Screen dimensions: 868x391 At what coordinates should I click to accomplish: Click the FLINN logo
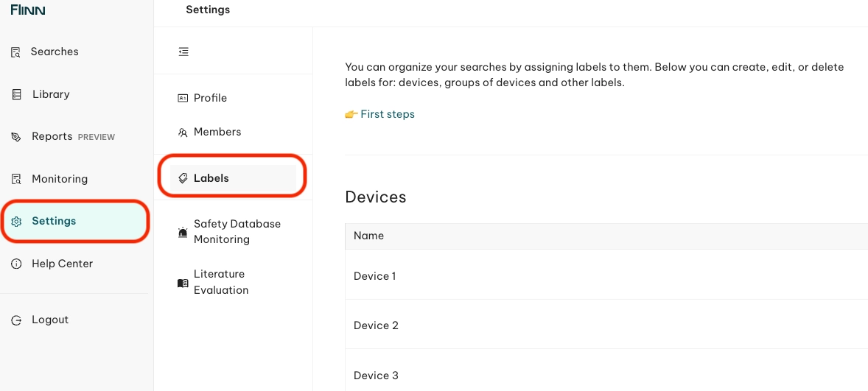(x=28, y=10)
